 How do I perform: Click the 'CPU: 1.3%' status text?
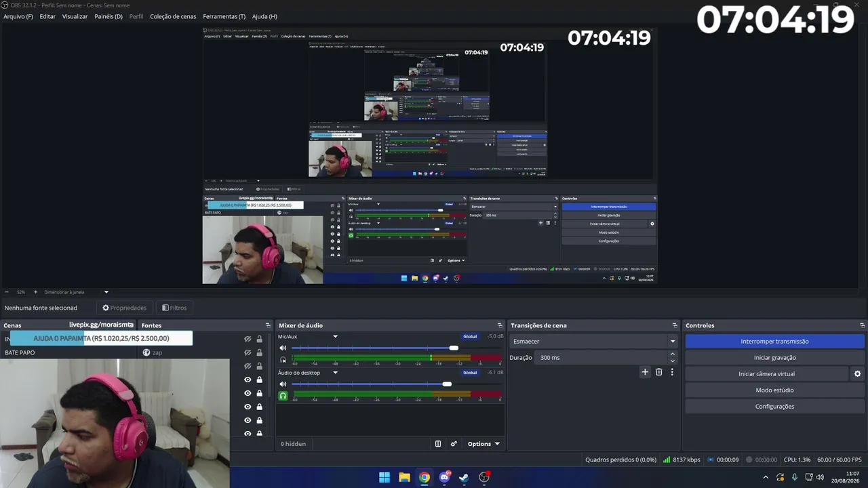click(797, 460)
